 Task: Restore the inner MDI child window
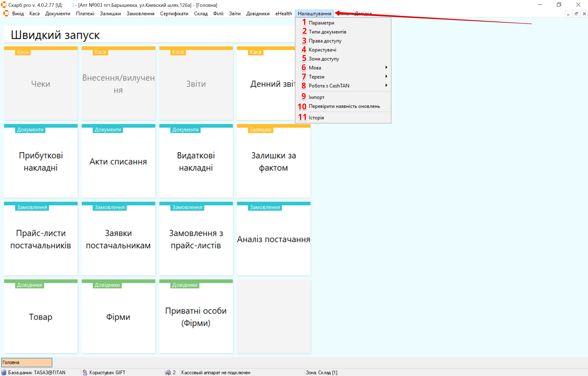click(576, 14)
